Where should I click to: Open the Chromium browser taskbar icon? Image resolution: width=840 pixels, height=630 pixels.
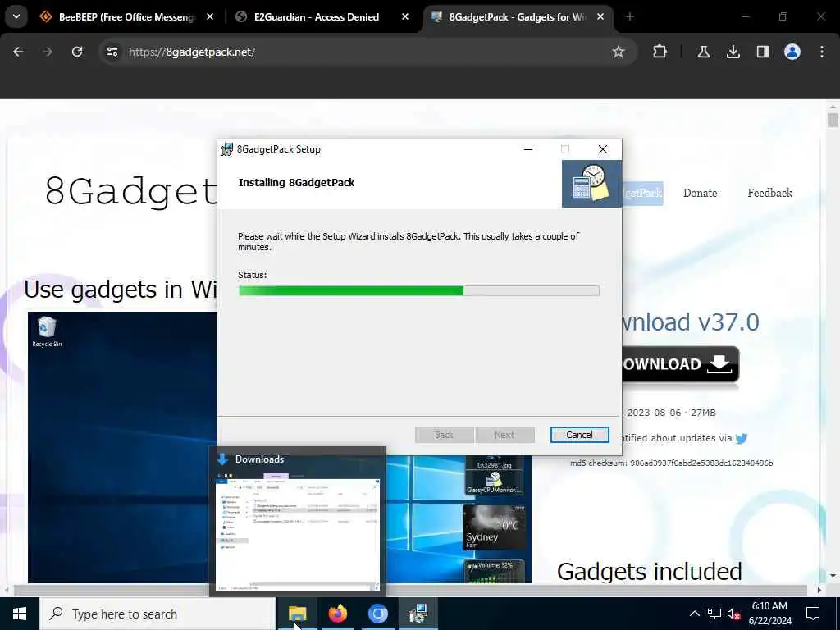pyautogui.click(x=377, y=614)
